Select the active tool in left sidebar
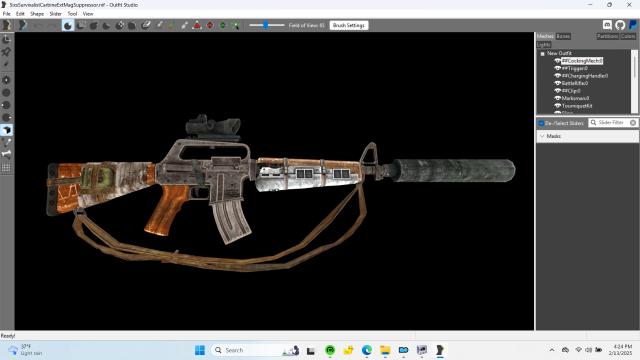The height and width of the screenshot is (360, 640). [7, 130]
